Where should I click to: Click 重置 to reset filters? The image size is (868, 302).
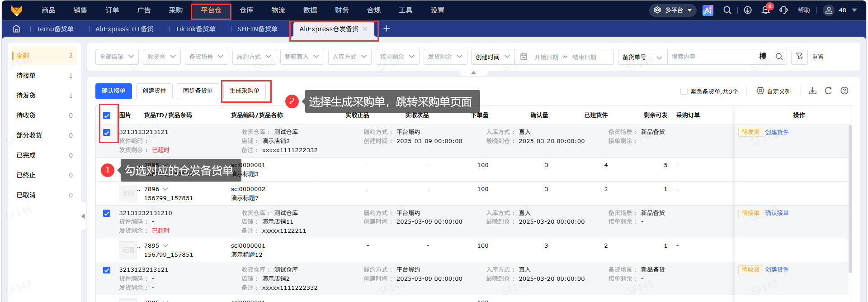(818, 57)
